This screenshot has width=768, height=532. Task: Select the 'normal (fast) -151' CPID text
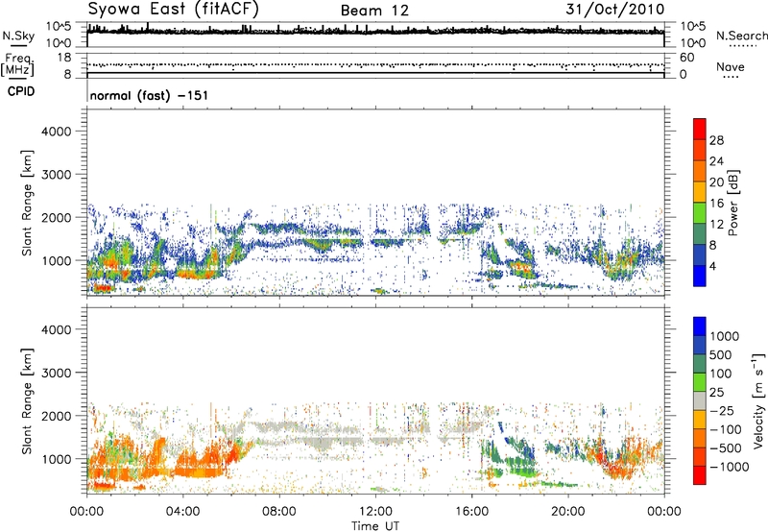[150, 95]
